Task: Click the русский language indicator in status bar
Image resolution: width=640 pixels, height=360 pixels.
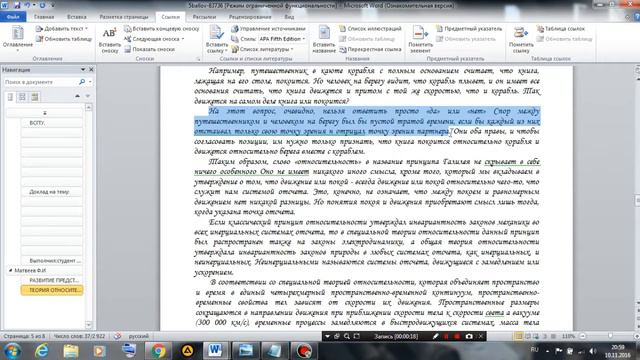Action: [x=139, y=336]
